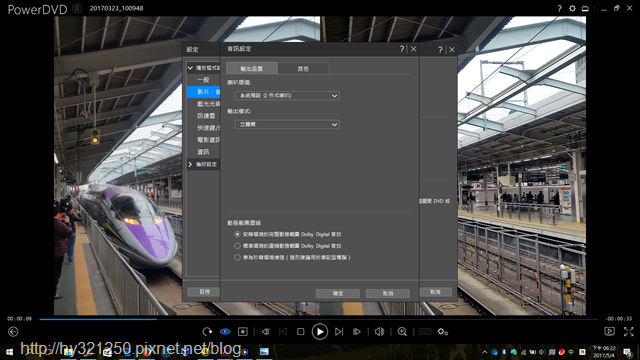Collapse the 播放模式 tree section

click(x=190, y=68)
